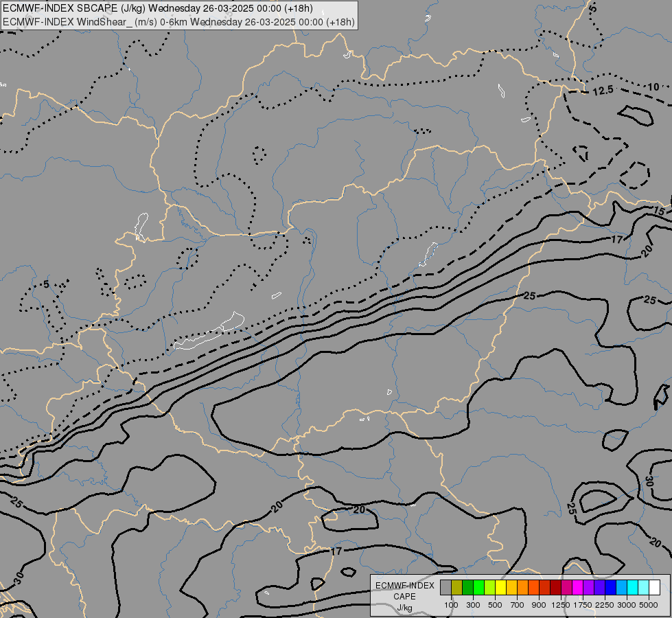Click the white swatch at legend end

[654, 588]
